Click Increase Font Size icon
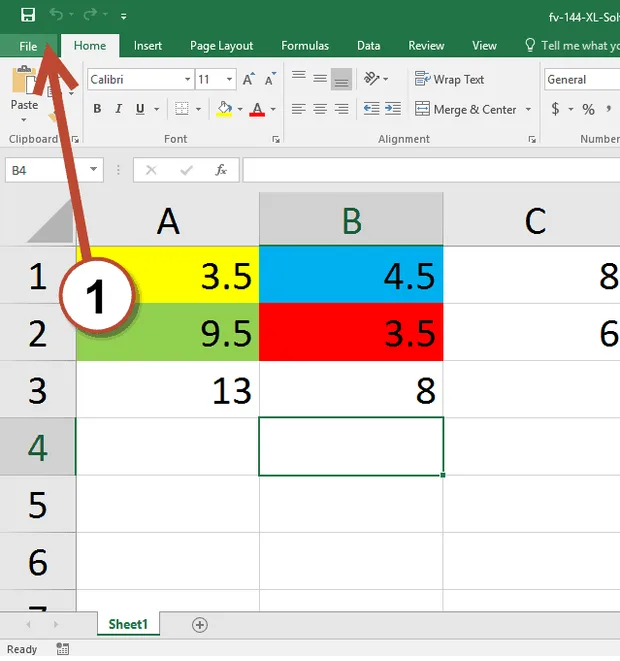The width and height of the screenshot is (620, 661). pyautogui.click(x=249, y=79)
